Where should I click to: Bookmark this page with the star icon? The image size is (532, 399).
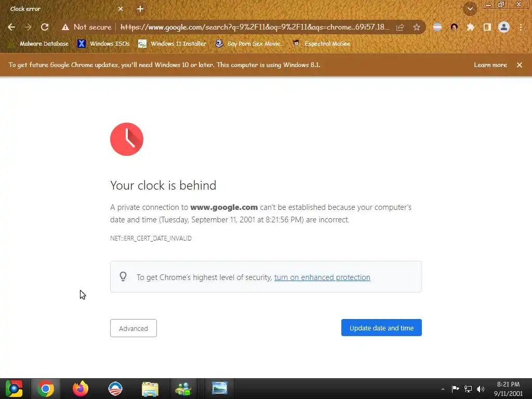[x=417, y=27]
